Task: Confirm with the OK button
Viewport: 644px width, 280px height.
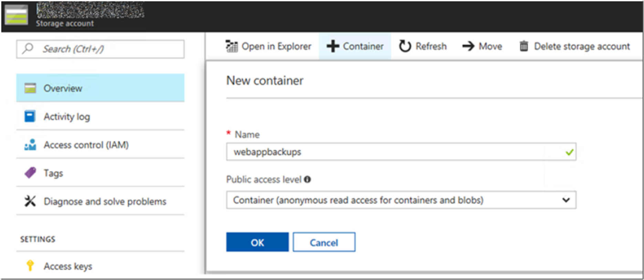Action: coord(257,242)
